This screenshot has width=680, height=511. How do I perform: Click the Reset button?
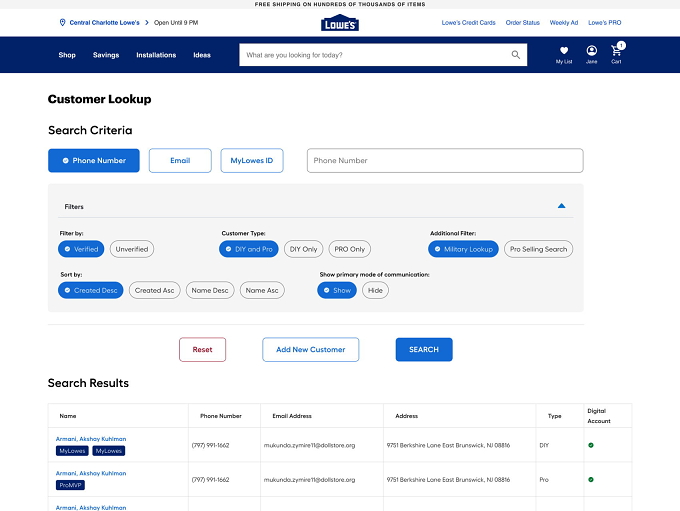point(203,350)
